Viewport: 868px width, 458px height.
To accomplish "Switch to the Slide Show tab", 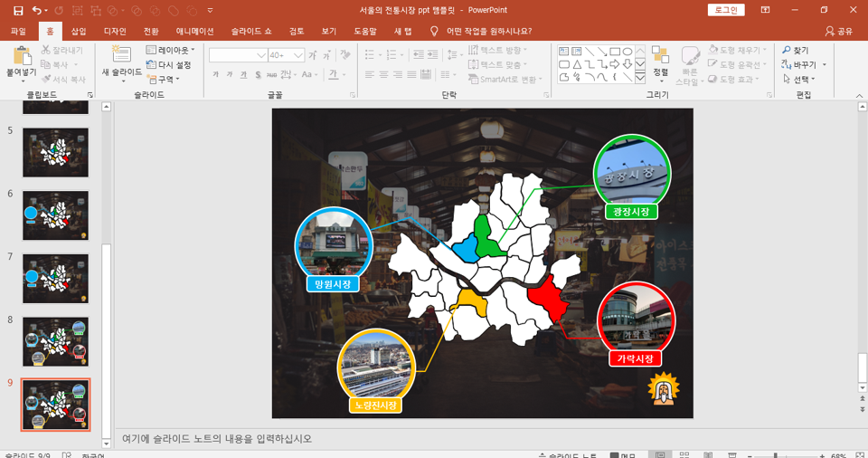I will [x=251, y=31].
